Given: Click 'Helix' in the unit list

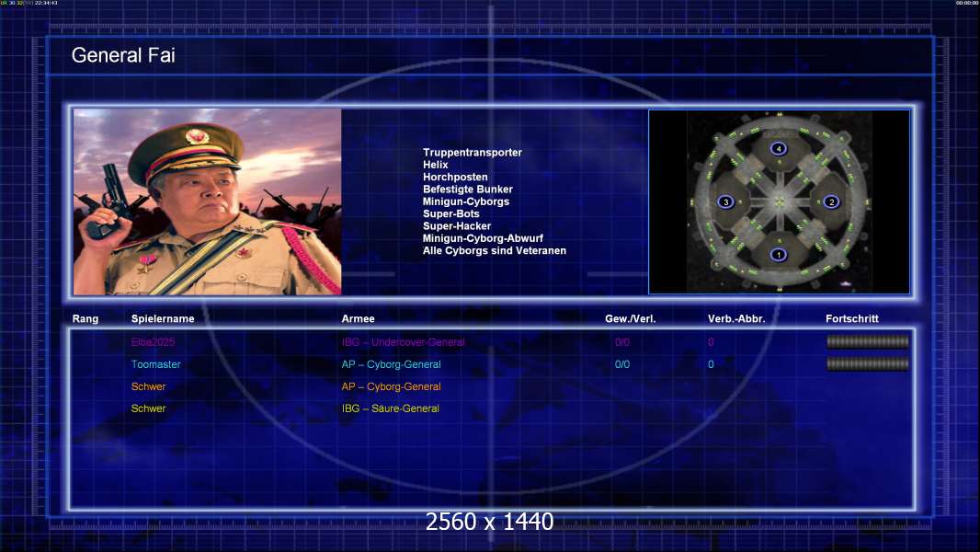Looking at the screenshot, I should (435, 165).
